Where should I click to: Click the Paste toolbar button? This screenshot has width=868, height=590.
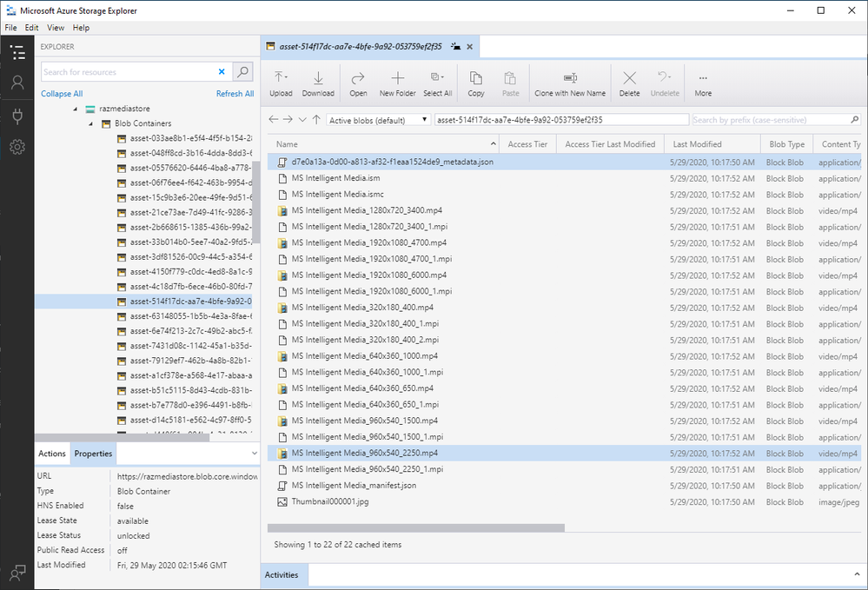click(510, 83)
